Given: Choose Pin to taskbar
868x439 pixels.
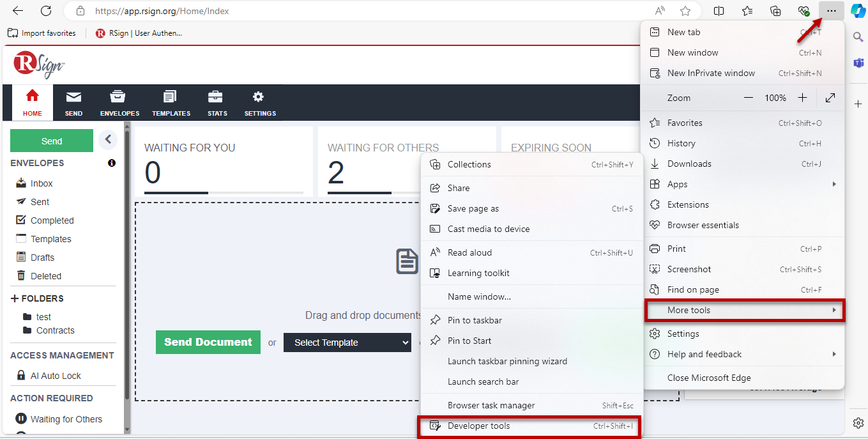Looking at the screenshot, I should [532, 320].
